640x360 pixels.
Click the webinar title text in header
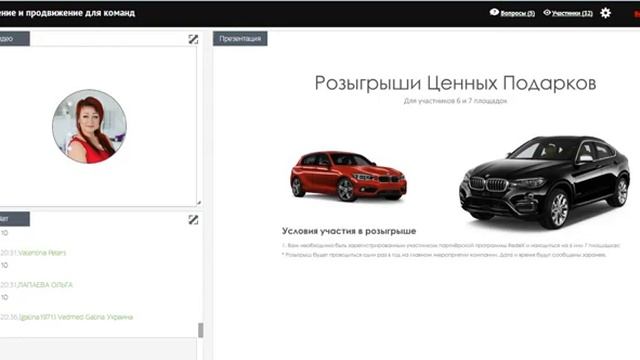click(67, 13)
